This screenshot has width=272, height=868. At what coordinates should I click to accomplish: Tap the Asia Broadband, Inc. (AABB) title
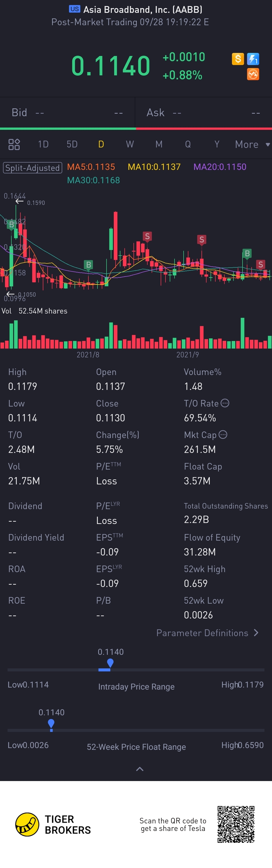coord(143,9)
